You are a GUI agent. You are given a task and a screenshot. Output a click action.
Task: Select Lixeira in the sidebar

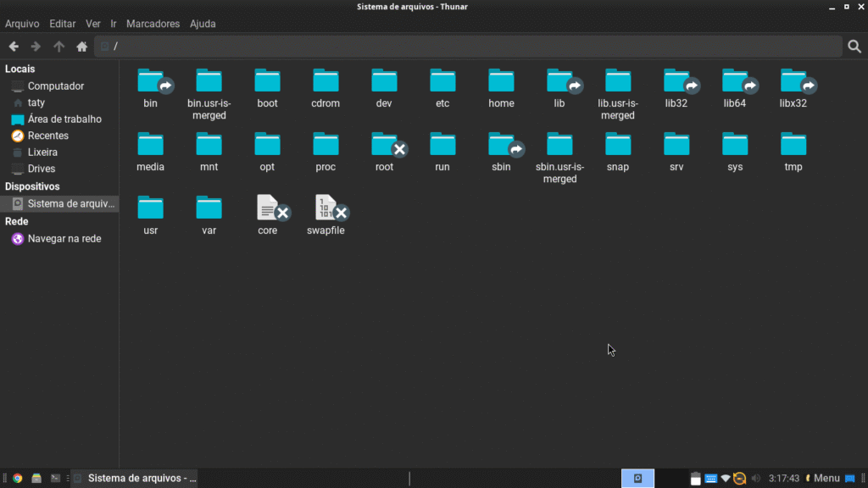point(42,152)
